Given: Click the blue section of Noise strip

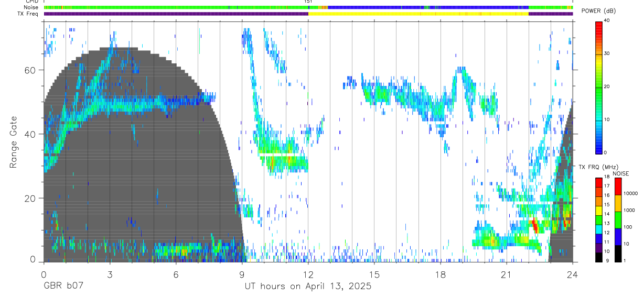Looking at the screenshot, I should [427, 7].
